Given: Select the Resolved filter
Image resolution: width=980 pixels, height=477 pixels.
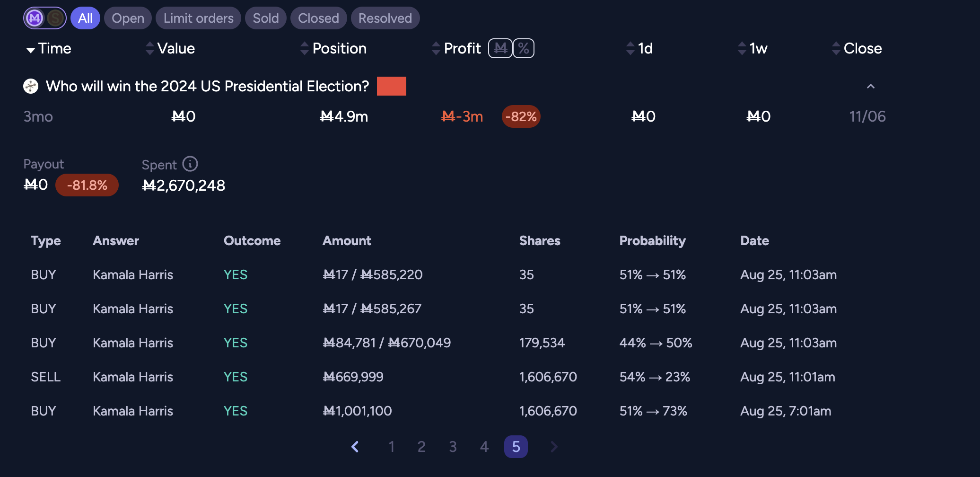Looking at the screenshot, I should (385, 18).
